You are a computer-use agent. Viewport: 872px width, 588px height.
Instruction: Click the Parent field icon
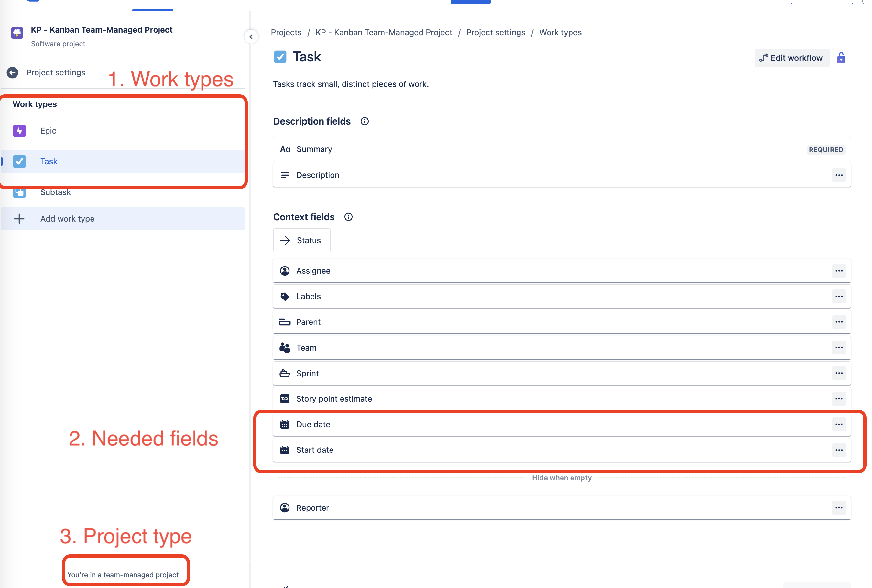click(285, 322)
